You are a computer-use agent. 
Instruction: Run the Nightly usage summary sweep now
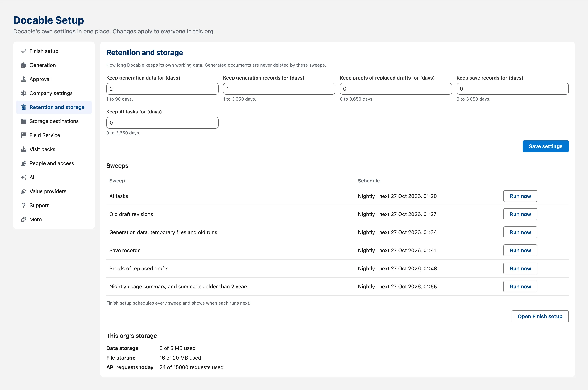click(520, 287)
